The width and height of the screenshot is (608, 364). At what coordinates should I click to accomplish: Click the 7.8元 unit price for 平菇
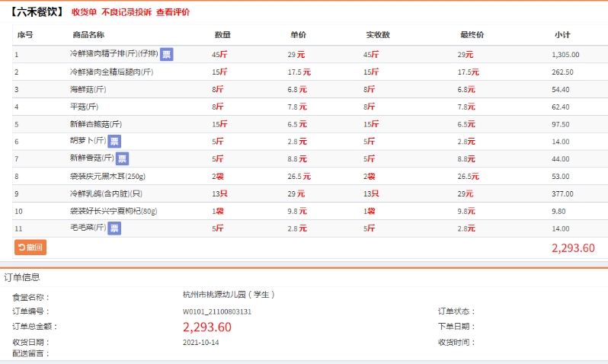point(297,107)
